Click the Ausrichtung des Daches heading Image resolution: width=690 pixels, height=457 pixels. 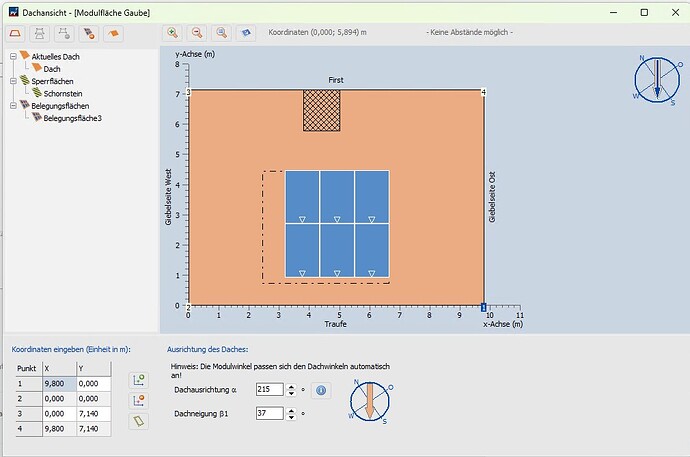208,350
